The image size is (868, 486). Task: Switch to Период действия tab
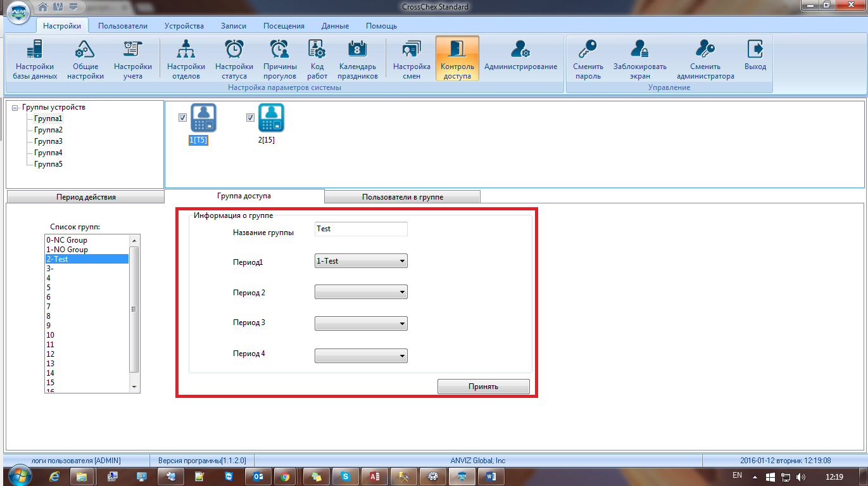pyautogui.click(x=85, y=196)
